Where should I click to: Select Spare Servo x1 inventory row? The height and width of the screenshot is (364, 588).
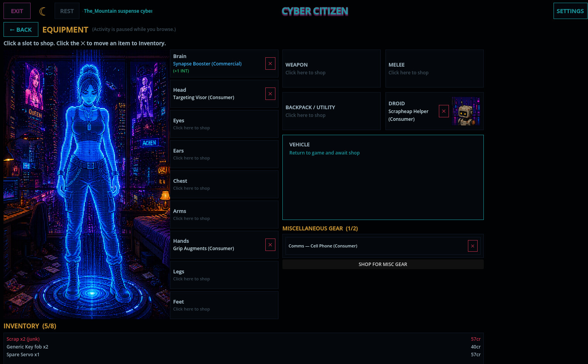pyautogui.click(x=244, y=355)
